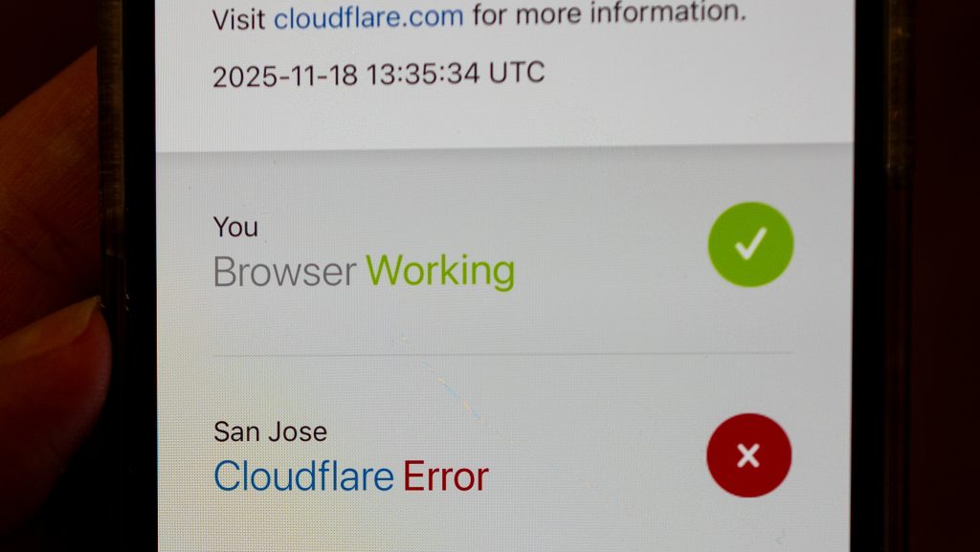
Task: Tap the "UTC" timezone label
Action: tap(517, 73)
